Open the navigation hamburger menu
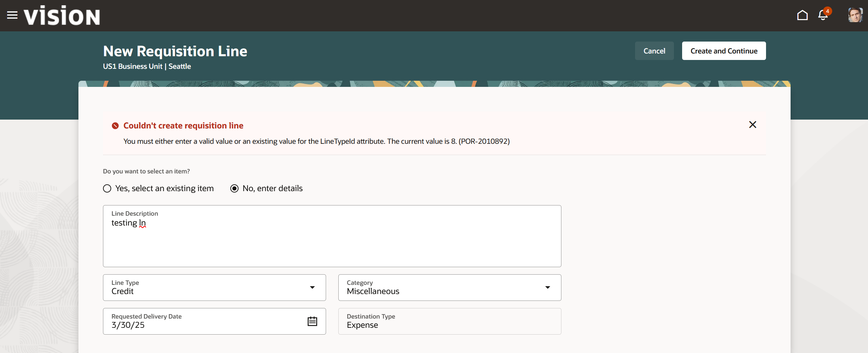868x353 pixels. click(12, 15)
